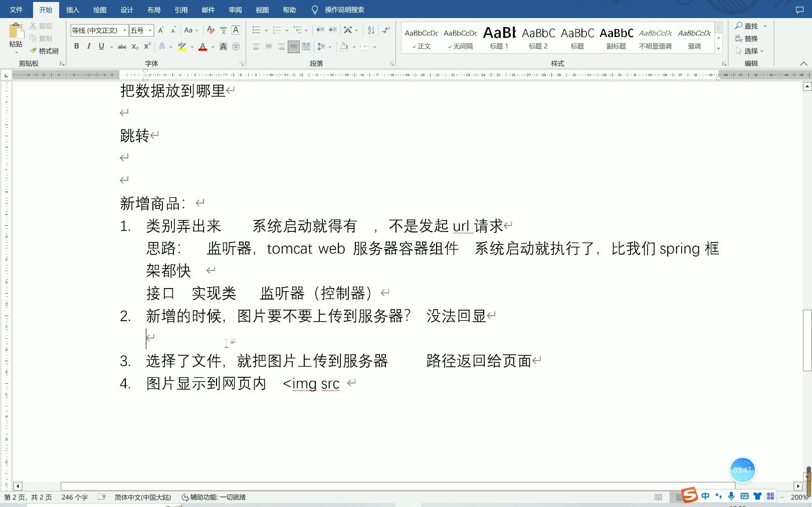
Task: Switch to read mode view in status bar
Action: click(x=658, y=497)
